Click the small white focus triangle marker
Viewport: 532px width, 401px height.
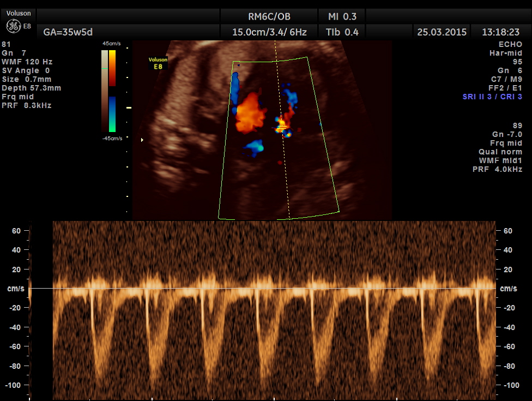(x=143, y=140)
